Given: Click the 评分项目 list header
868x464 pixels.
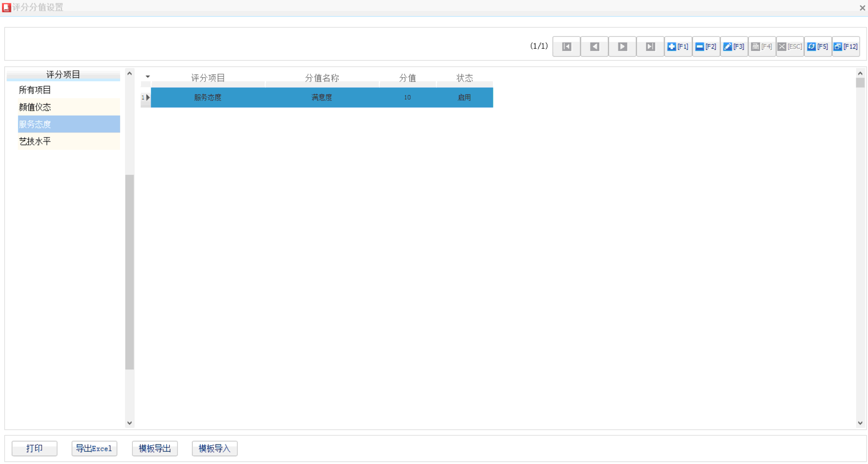Looking at the screenshot, I should pyautogui.click(x=63, y=74).
